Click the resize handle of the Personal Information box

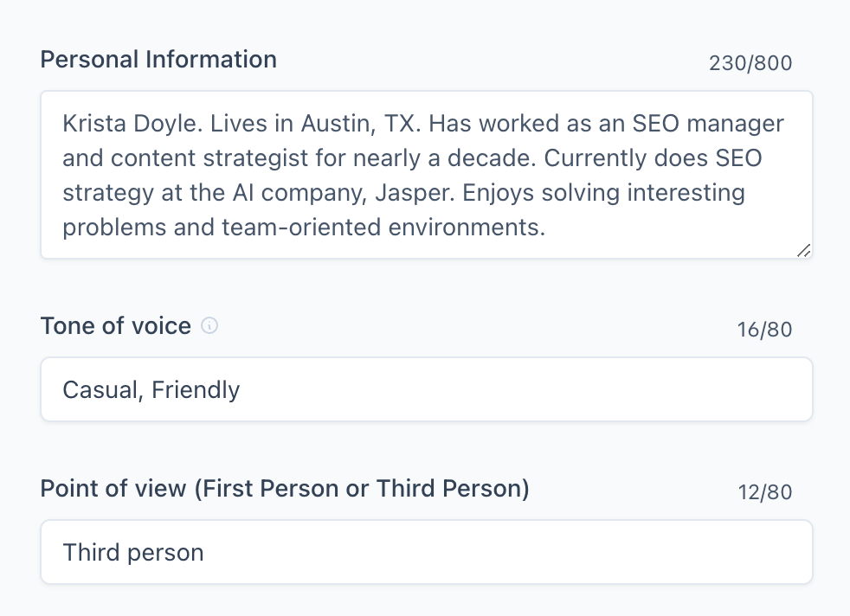(x=803, y=251)
